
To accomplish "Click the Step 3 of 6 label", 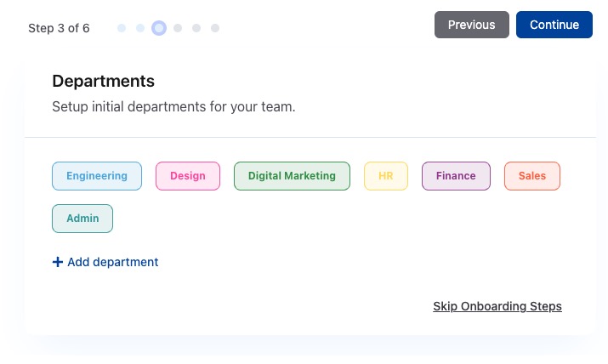I will click(59, 28).
